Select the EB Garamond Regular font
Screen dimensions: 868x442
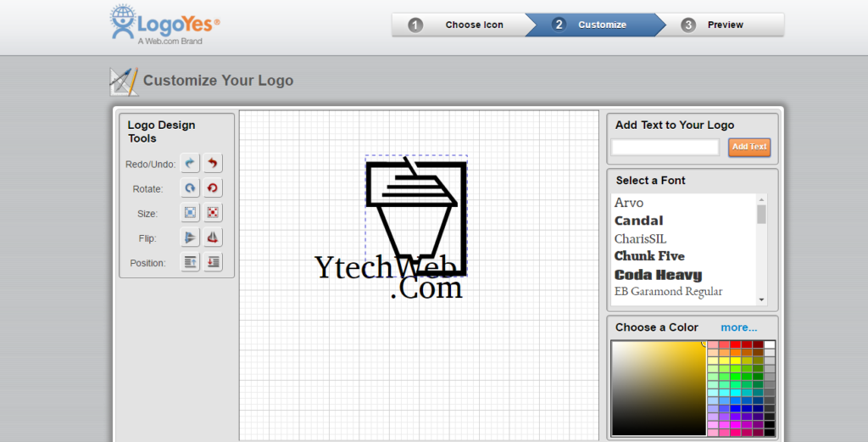668,291
